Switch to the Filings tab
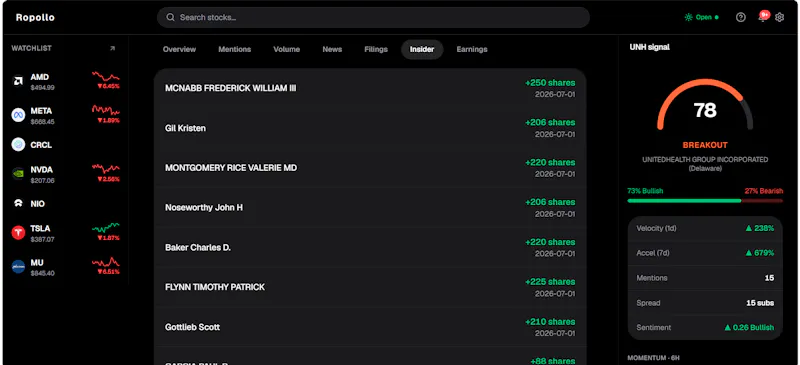Screen dimensions: 800x365 tap(376, 50)
